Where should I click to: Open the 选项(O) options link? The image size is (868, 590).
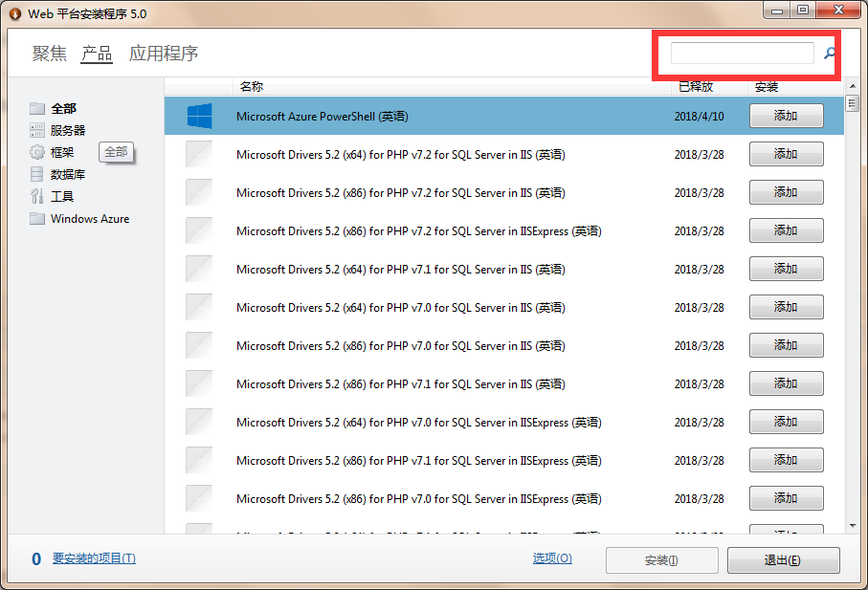click(552, 557)
